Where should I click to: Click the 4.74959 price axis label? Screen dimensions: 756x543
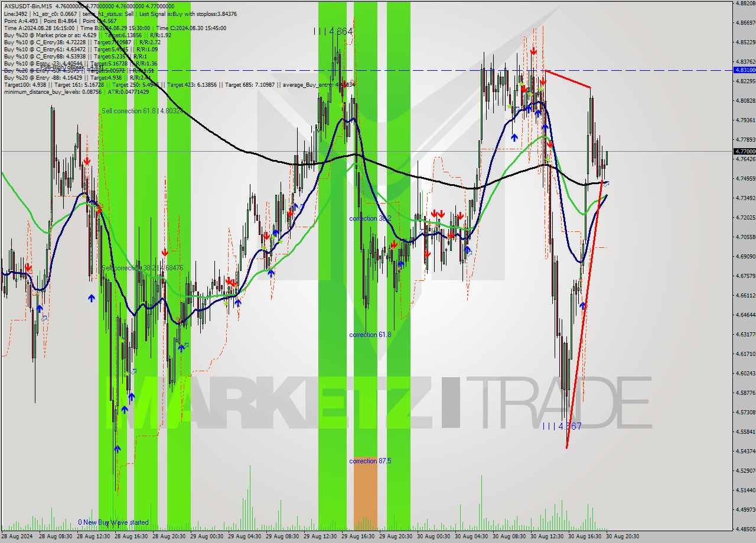click(x=745, y=178)
